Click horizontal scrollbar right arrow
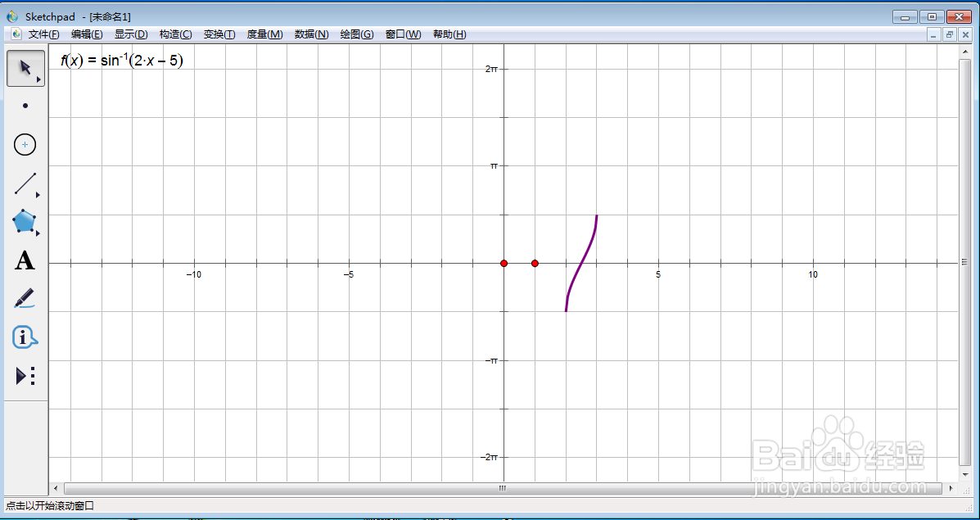This screenshot has height=520, width=980. (x=951, y=488)
